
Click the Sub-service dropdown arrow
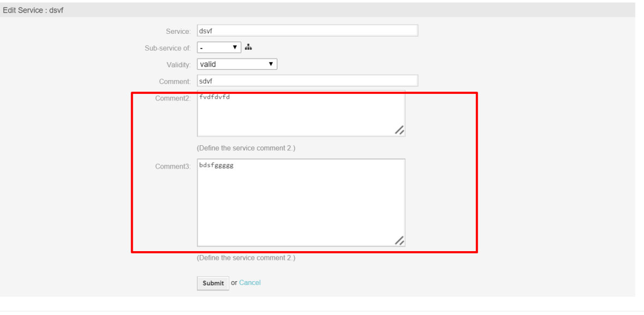[234, 47]
